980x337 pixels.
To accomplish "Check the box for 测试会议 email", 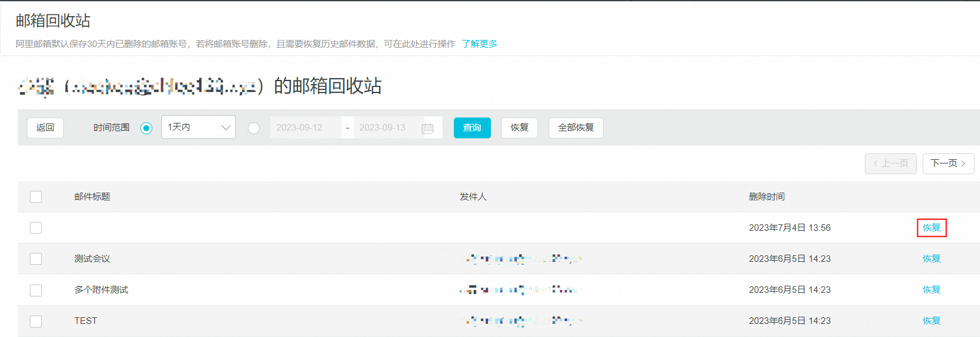I will (x=36, y=259).
